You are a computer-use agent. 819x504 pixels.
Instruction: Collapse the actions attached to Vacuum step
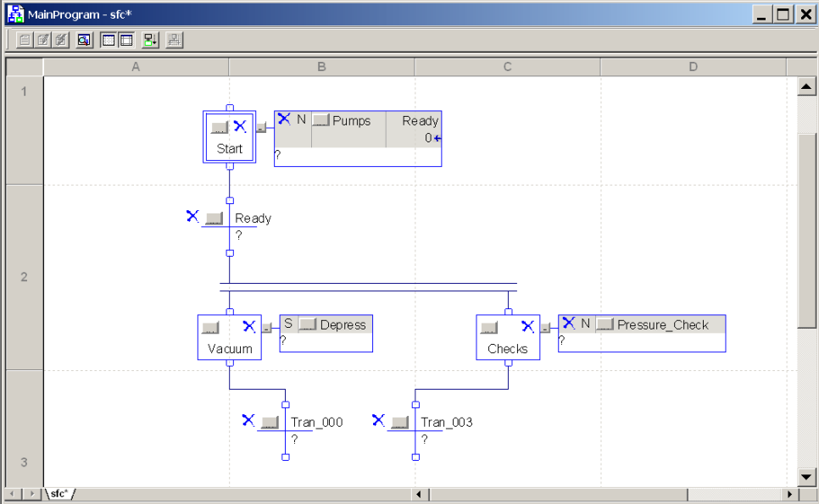[x=267, y=328]
